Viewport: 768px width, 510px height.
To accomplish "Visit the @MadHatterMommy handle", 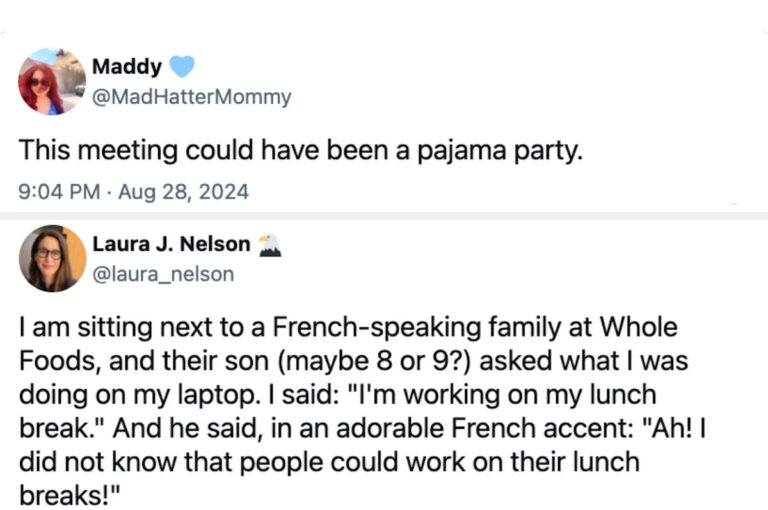I will click(x=191, y=97).
